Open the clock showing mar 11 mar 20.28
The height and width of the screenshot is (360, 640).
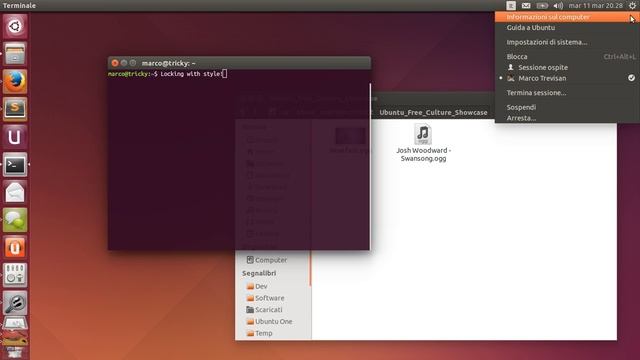click(596, 5)
